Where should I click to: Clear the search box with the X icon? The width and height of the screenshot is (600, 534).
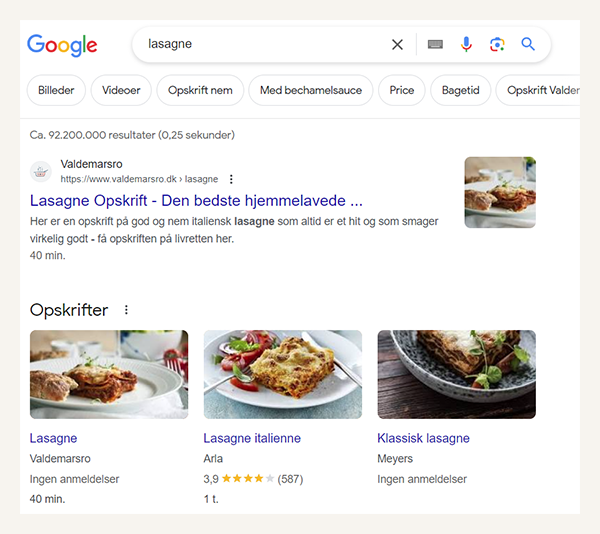tap(397, 44)
